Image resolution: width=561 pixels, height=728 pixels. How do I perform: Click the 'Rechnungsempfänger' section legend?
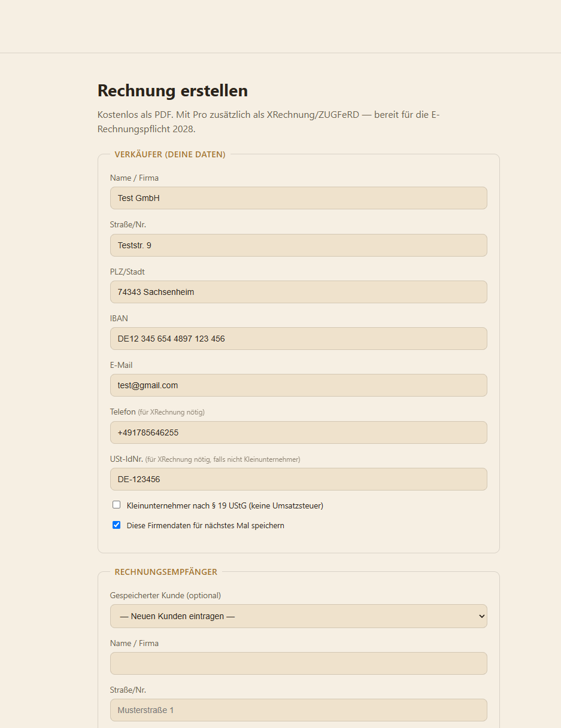(166, 572)
